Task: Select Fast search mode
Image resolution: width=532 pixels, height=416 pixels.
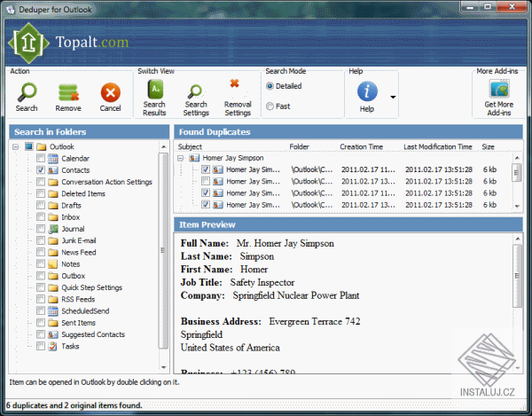Action: tap(270, 106)
